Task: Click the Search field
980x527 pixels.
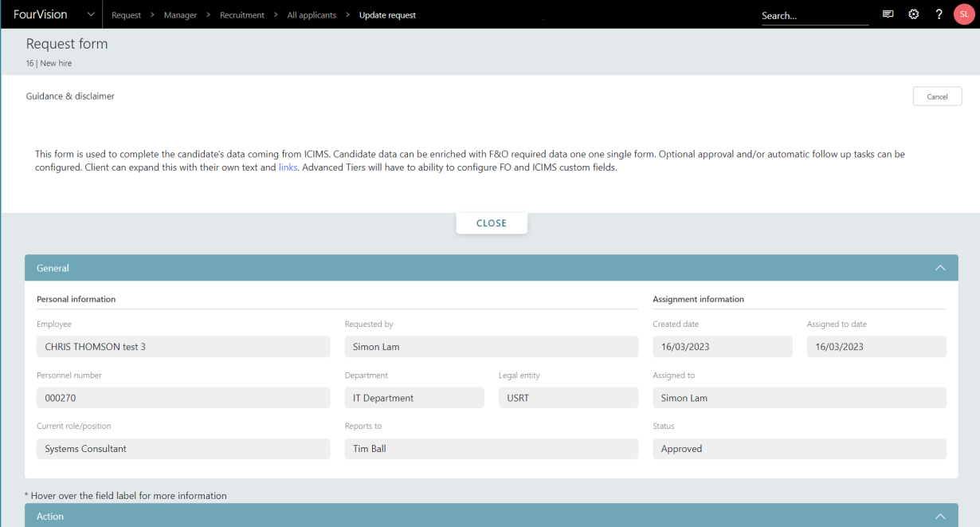Action: pyautogui.click(x=814, y=14)
